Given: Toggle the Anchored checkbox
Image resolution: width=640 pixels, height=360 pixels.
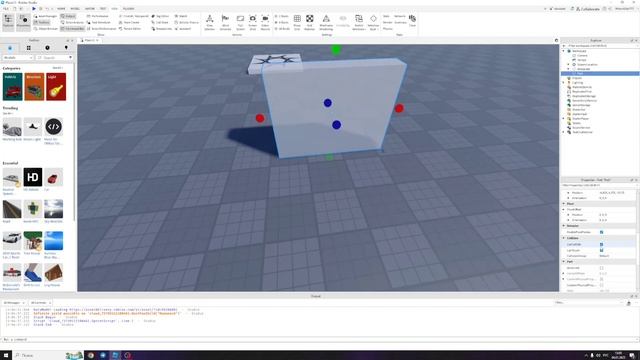Looking at the screenshot, I should (x=601, y=268).
